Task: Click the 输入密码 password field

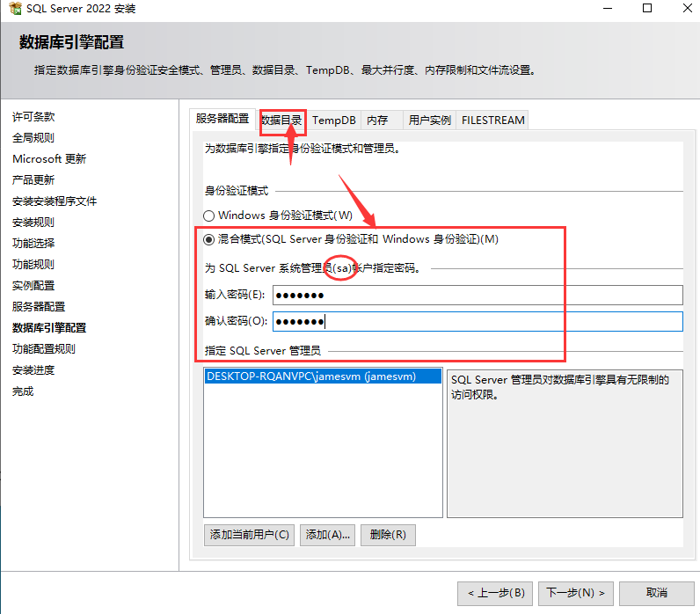Action: [x=478, y=296]
